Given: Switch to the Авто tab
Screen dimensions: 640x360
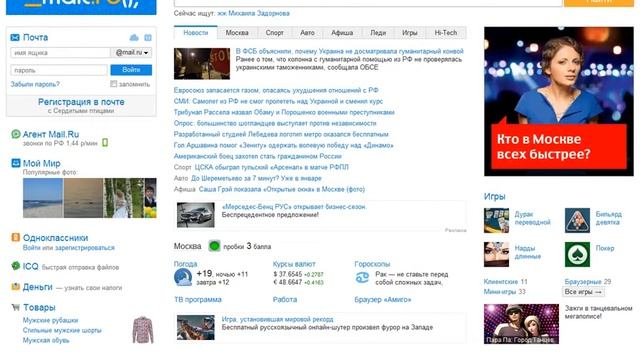Looking at the screenshot, I should 307,33.
